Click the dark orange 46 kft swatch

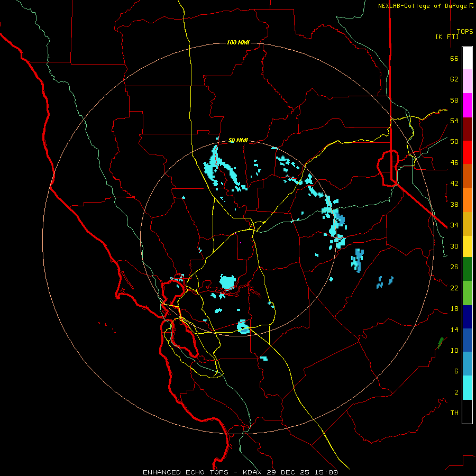(x=467, y=176)
